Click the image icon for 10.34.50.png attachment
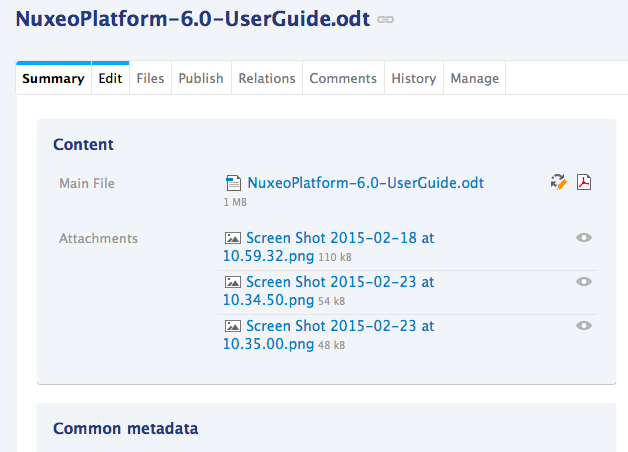Image resolution: width=628 pixels, height=452 pixels. [232, 282]
